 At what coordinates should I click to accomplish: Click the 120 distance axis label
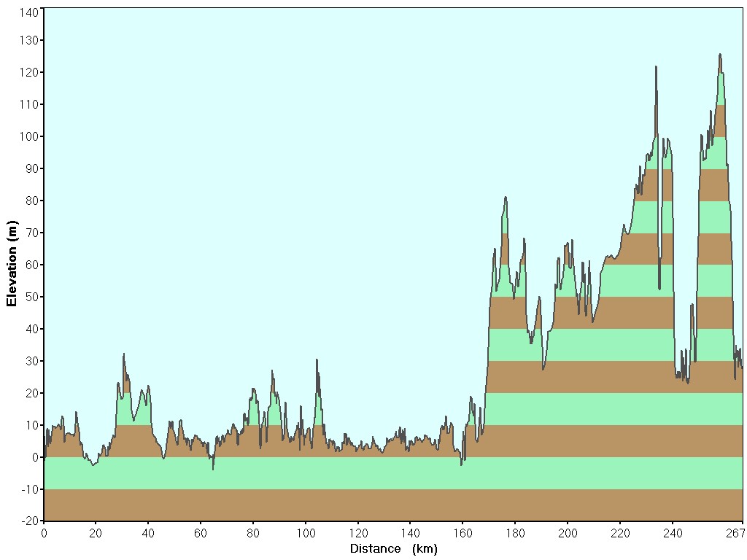point(358,533)
